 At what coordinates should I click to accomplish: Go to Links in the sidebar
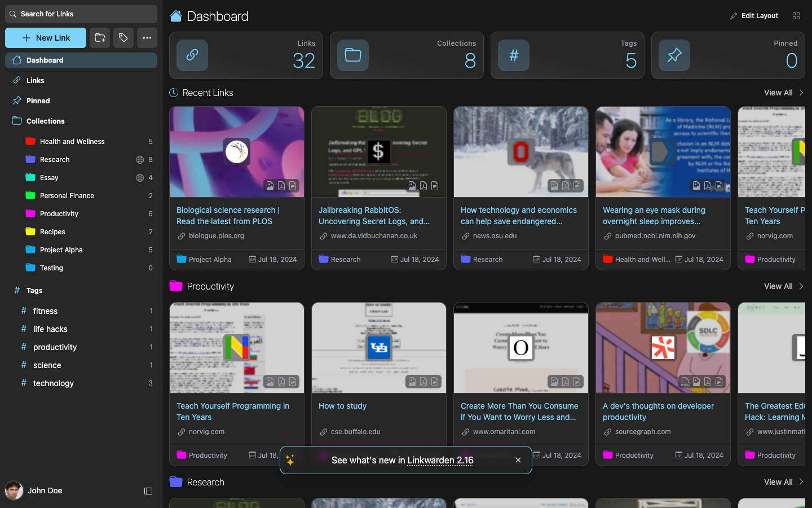click(81, 81)
